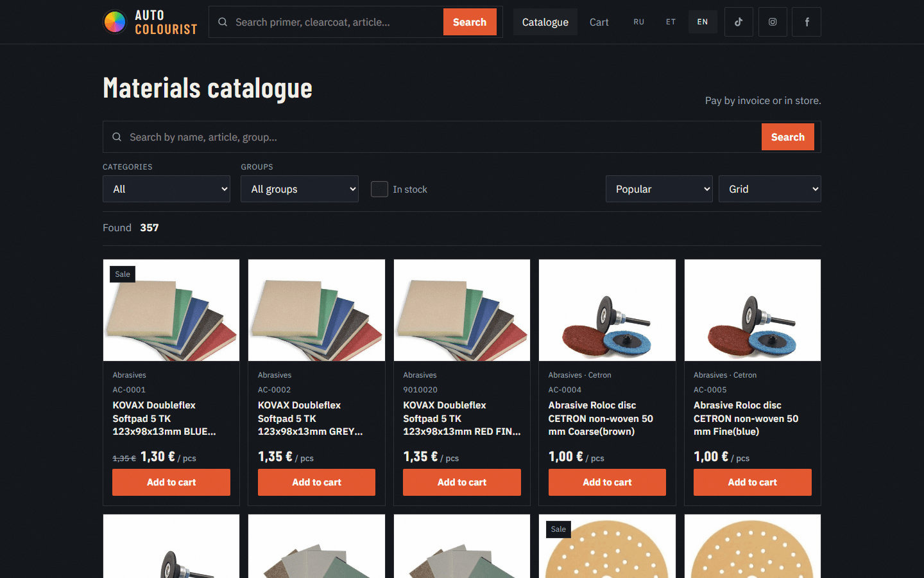Click the article number 9010020
The image size is (924, 578).
coord(420,390)
